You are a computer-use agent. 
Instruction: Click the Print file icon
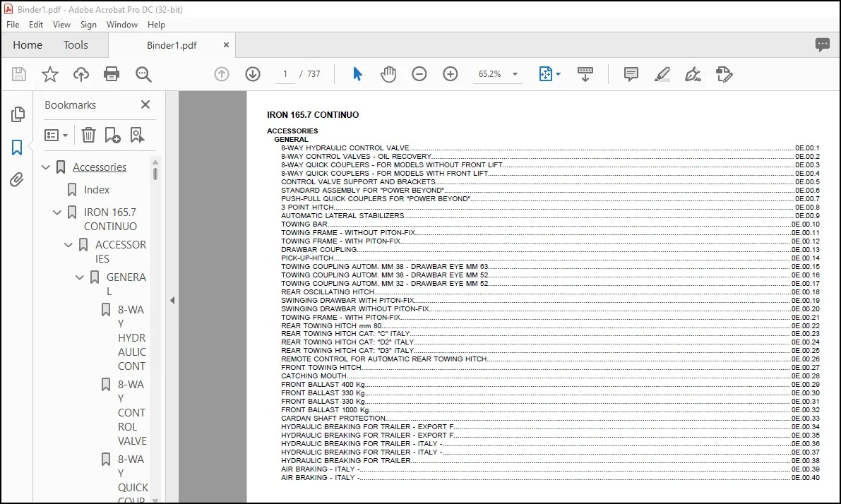(x=112, y=74)
